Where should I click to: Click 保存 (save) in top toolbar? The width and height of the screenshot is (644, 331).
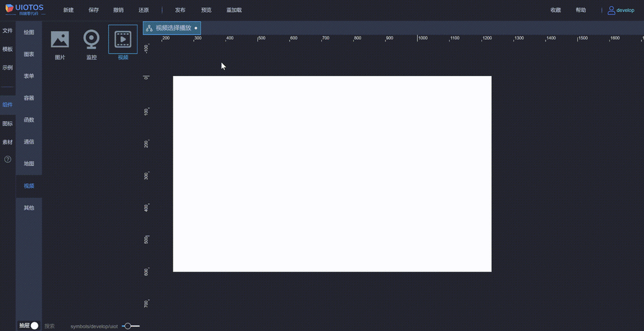94,11
